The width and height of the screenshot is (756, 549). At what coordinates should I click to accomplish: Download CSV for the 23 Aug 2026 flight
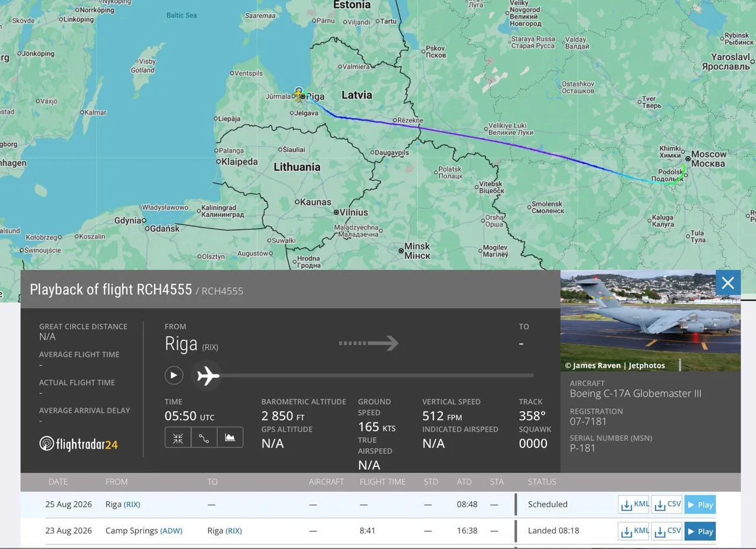[x=667, y=531]
